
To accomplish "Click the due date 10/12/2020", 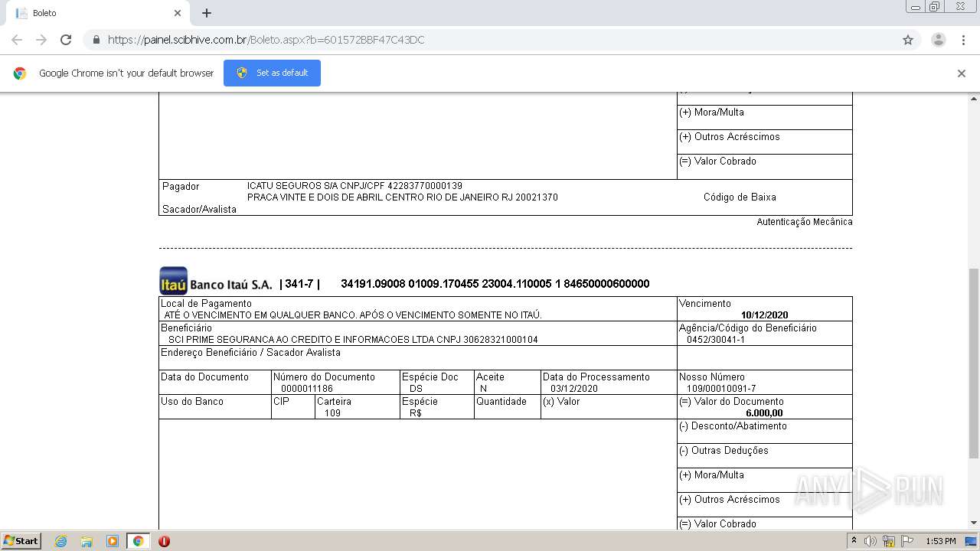I will tap(764, 315).
